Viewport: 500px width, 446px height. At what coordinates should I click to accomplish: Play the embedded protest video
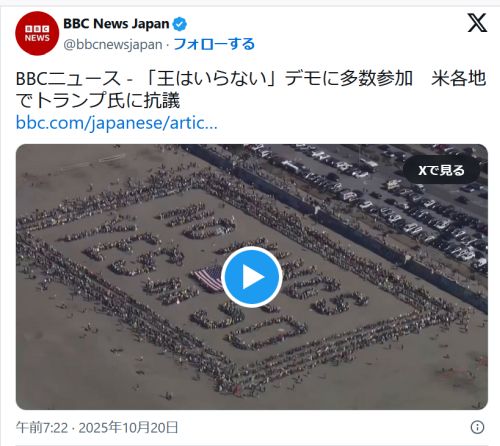(252, 277)
